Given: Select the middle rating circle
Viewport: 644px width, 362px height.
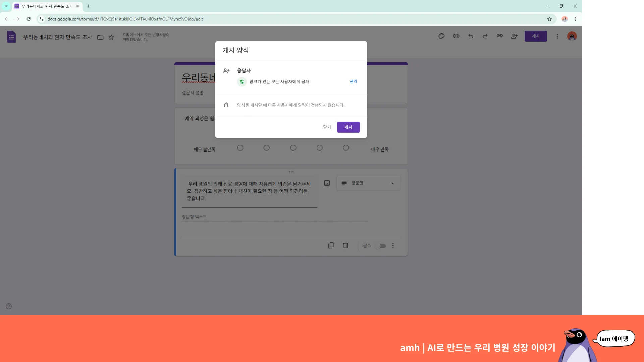Looking at the screenshot, I should tap(293, 147).
